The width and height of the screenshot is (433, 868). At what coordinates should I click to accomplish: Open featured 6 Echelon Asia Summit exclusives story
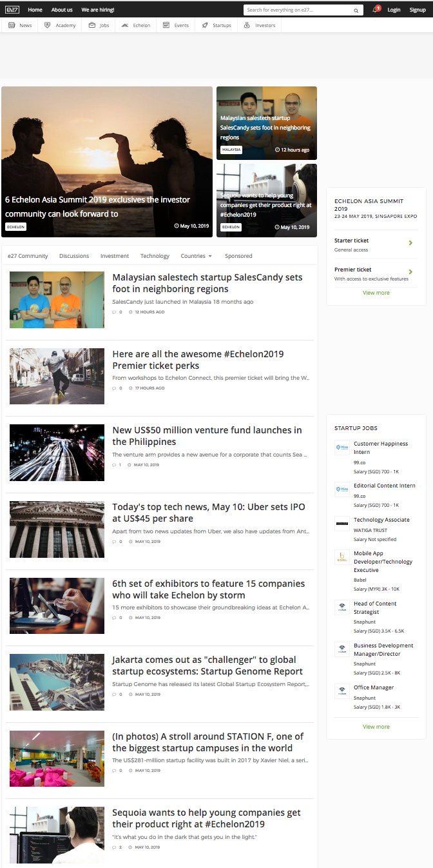pyautogui.click(x=107, y=162)
